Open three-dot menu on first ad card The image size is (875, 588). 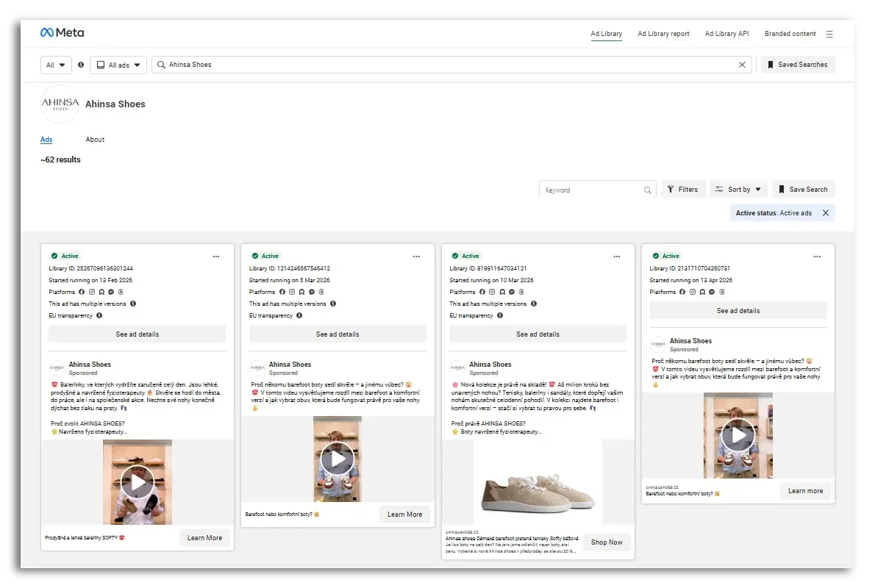point(216,257)
